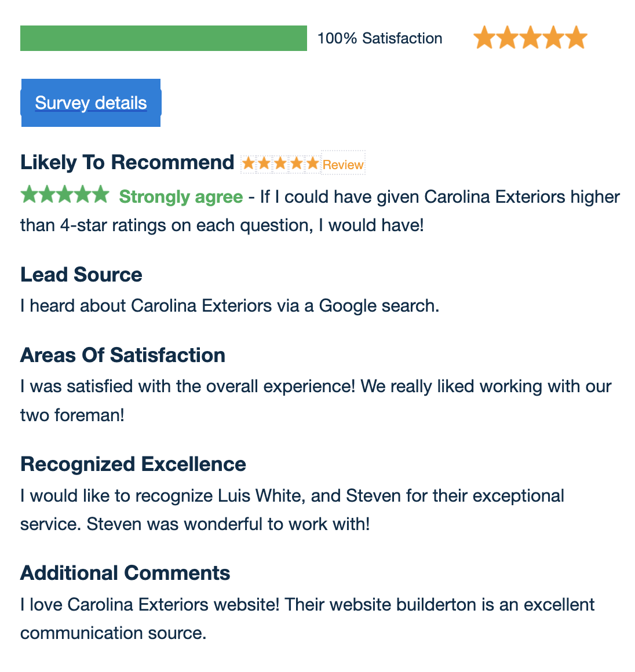Image resolution: width=635 pixels, height=672 pixels.
Task: Click the fifth large orange star
Action: (576, 37)
